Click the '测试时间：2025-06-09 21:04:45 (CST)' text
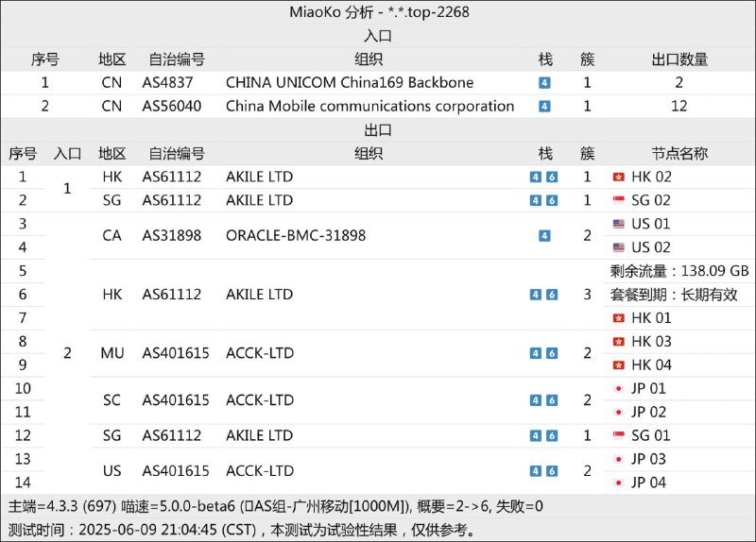 click(131, 530)
